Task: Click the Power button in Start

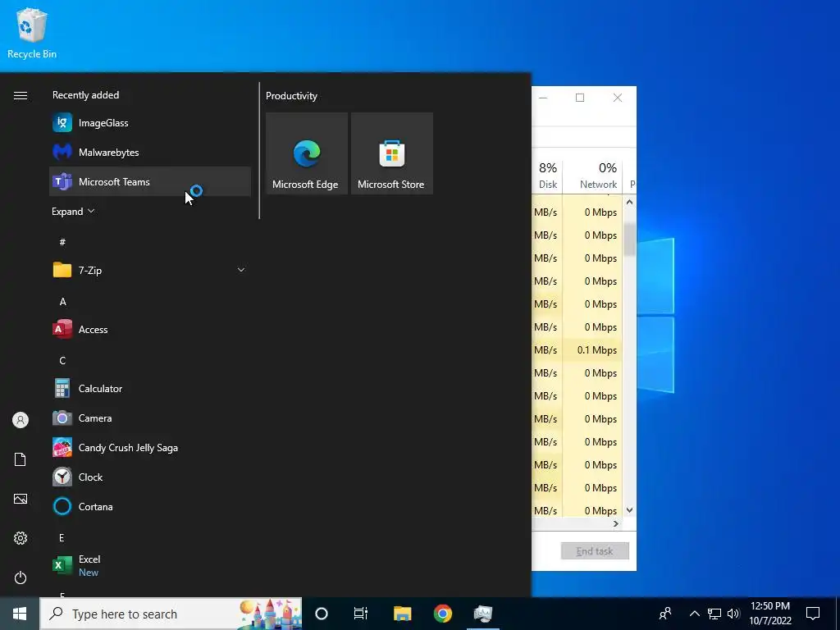Action: [x=21, y=577]
